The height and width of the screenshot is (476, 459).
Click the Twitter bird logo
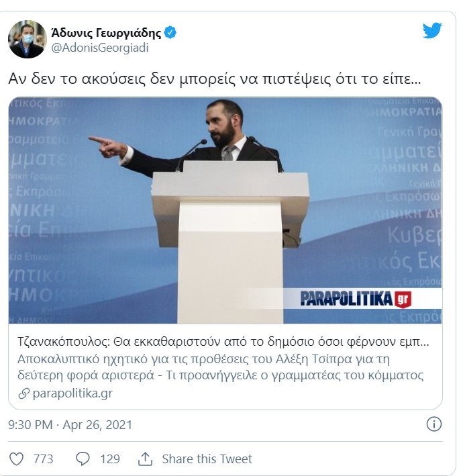tap(432, 30)
